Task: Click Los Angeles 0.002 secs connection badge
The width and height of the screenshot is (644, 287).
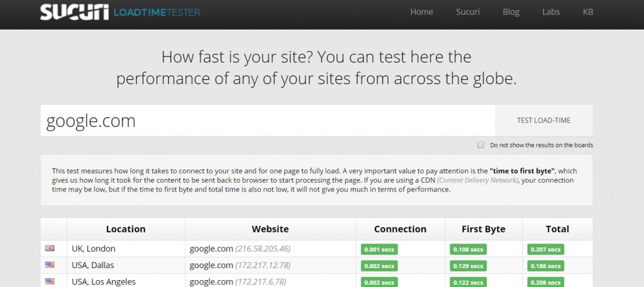Action: [379, 282]
